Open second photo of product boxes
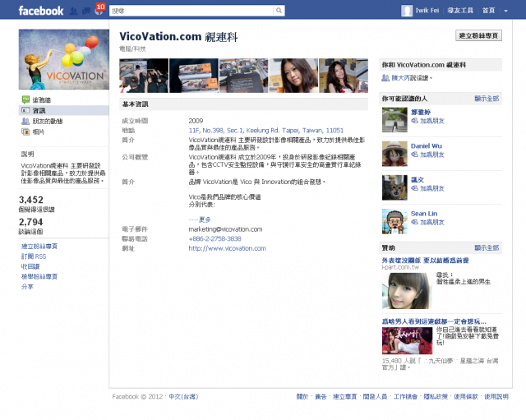The height and width of the screenshot is (420, 526). tap(194, 76)
